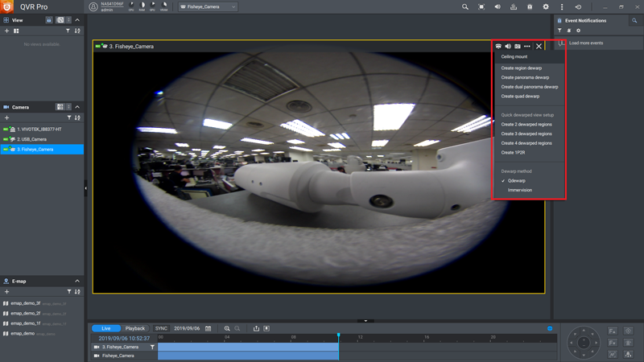644x362 pixels.
Task: Click Load more events
Action: point(585,43)
